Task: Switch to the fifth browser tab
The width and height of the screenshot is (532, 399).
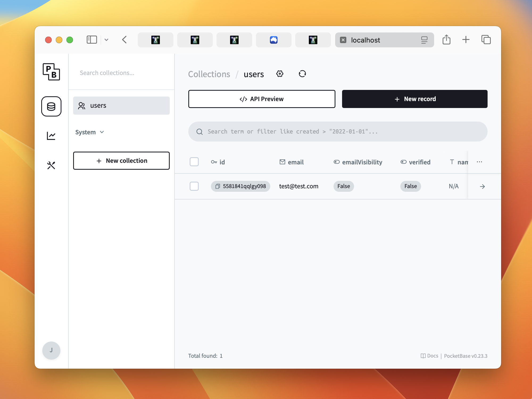Action: tap(313, 40)
